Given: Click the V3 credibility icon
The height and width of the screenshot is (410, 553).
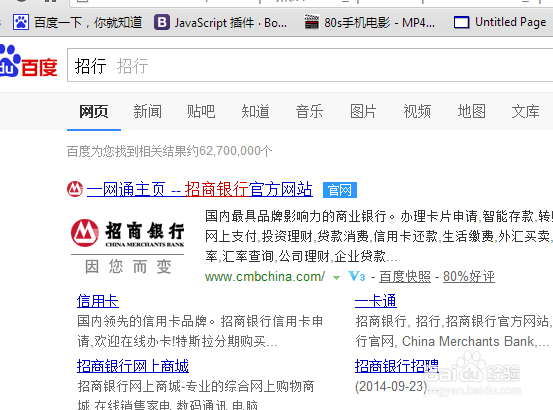Looking at the screenshot, I should point(357,276).
